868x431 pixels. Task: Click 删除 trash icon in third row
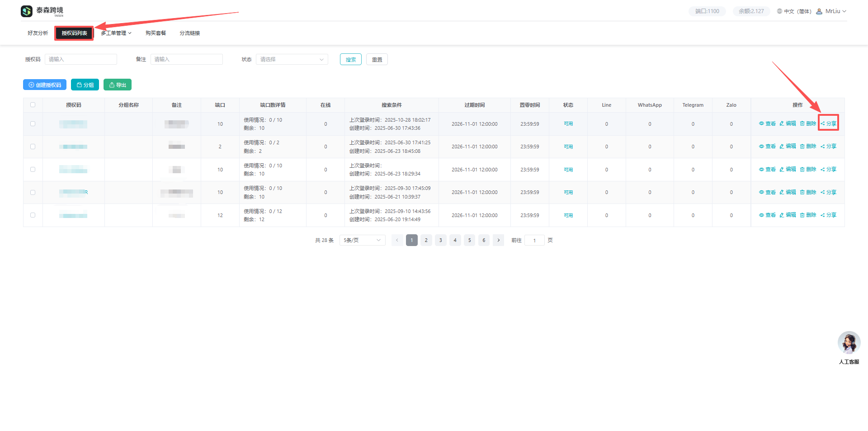point(802,170)
